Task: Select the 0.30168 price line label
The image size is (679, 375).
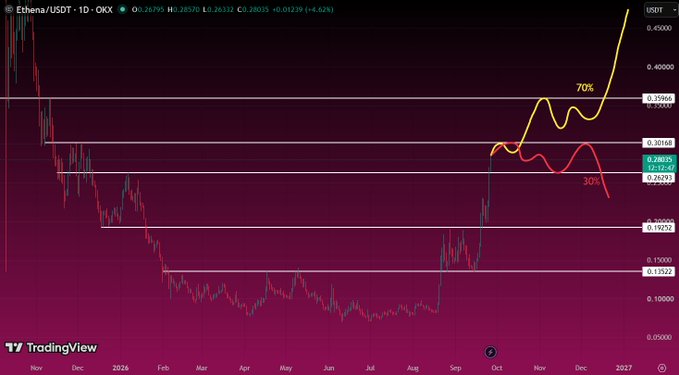Action: click(659, 142)
